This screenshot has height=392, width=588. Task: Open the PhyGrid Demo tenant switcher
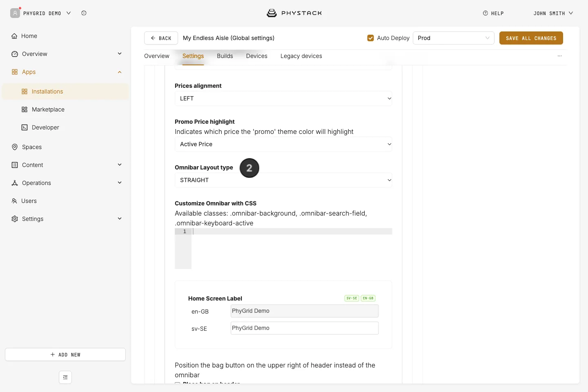click(x=47, y=13)
